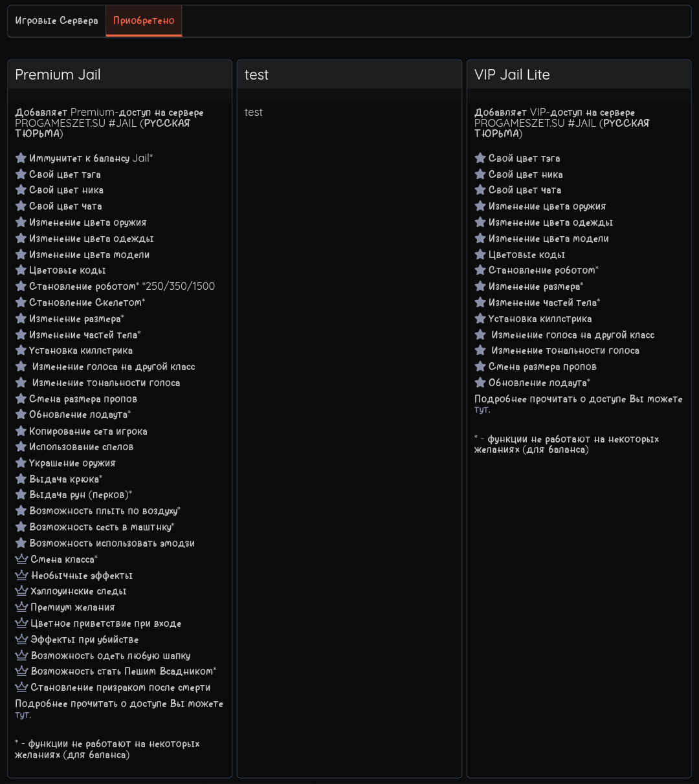
Task: Click the crown icon next to Смена класса
Action: click(x=21, y=559)
